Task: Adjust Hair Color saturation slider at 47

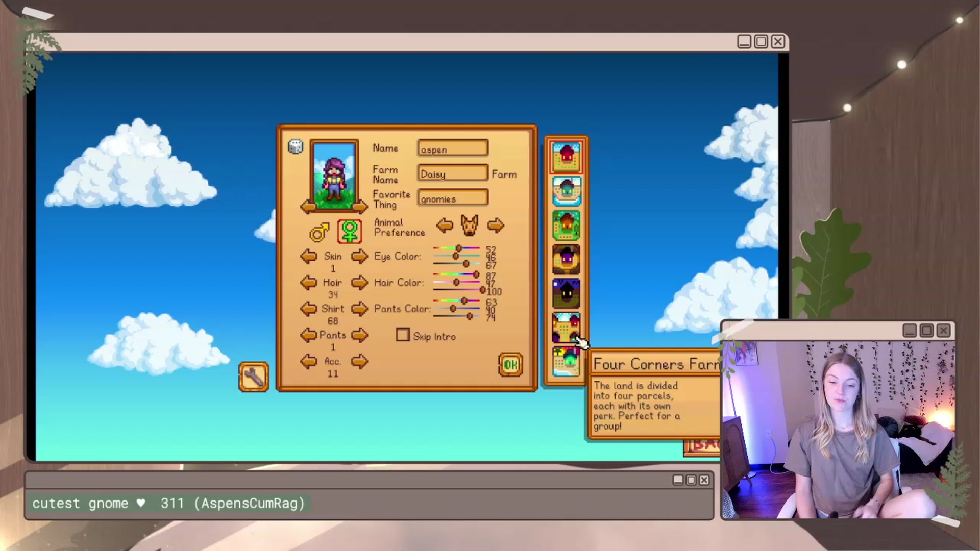Action: pos(457,282)
